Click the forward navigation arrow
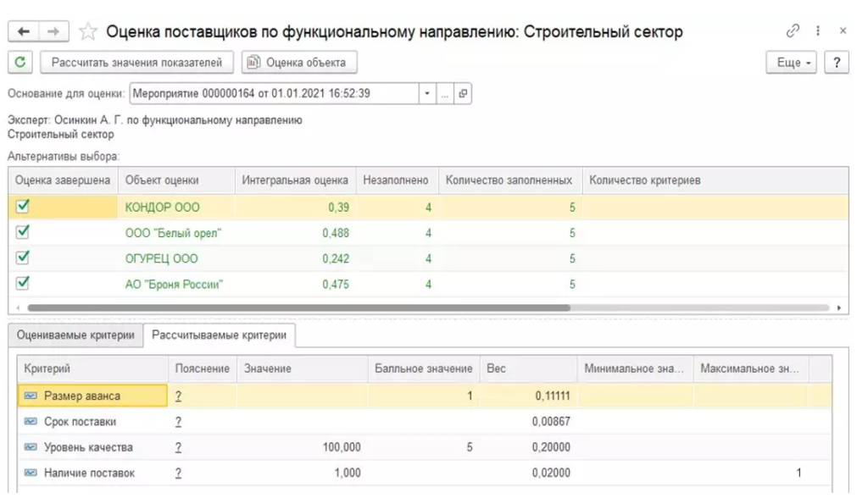 click(53, 31)
